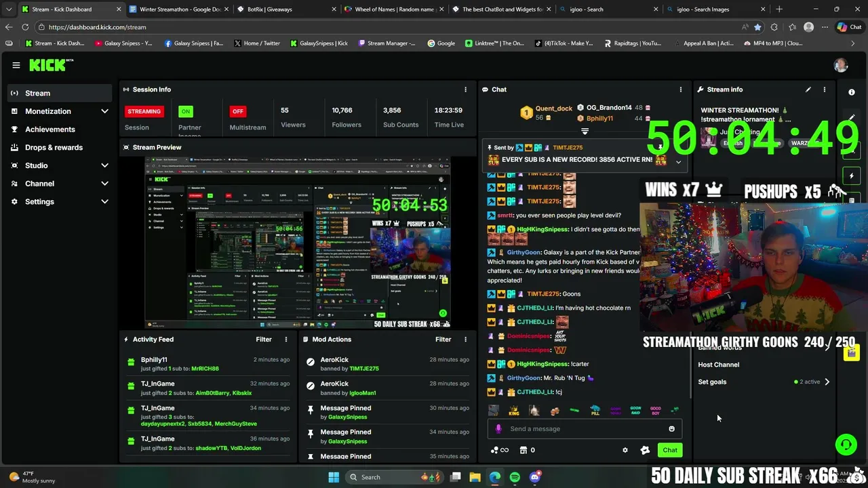868x488 pixels.
Task: Select the PILL emote in chat quick bar
Action: tap(595, 410)
